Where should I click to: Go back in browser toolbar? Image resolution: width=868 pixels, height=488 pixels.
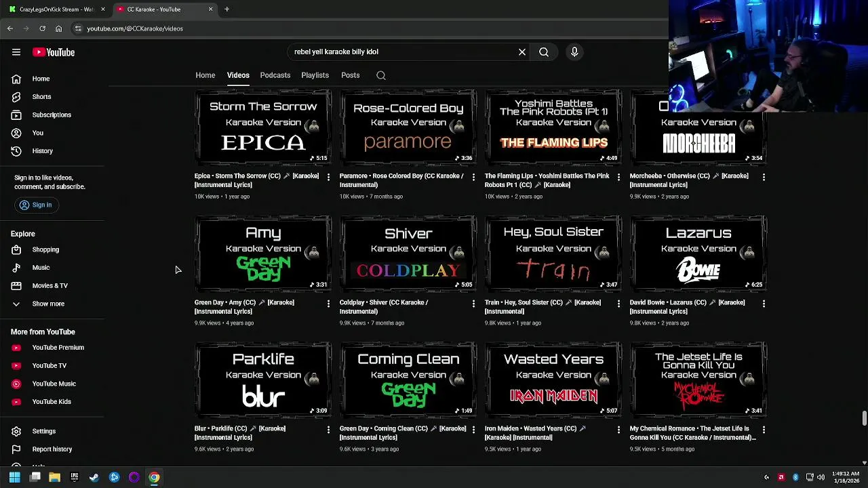pos(10,28)
